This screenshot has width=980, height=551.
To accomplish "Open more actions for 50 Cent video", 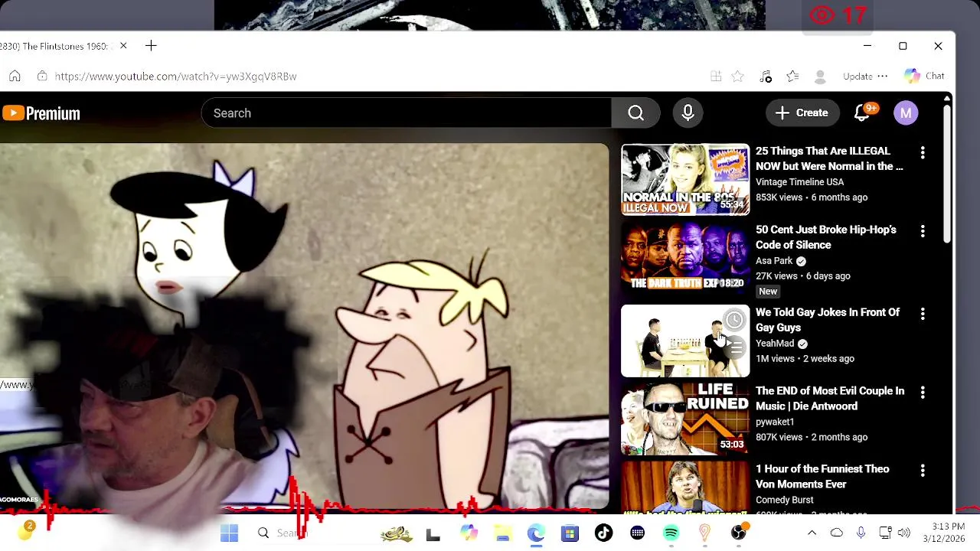I will [923, 231].
